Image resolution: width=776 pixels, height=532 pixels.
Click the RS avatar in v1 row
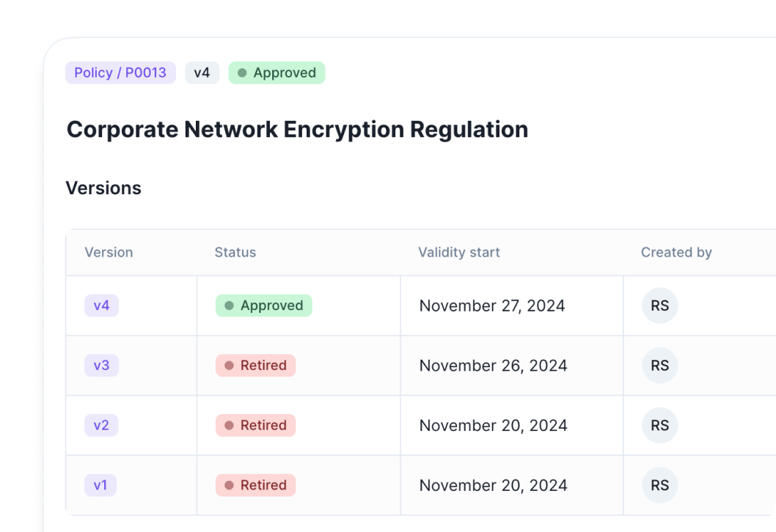[x=659, y=485]
